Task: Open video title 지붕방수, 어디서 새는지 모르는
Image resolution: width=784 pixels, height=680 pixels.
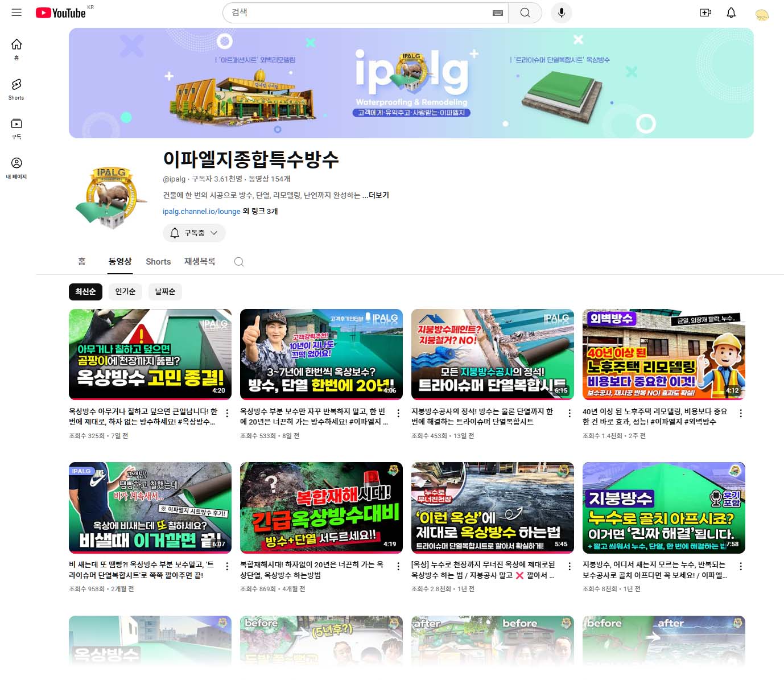Action: 655,570
